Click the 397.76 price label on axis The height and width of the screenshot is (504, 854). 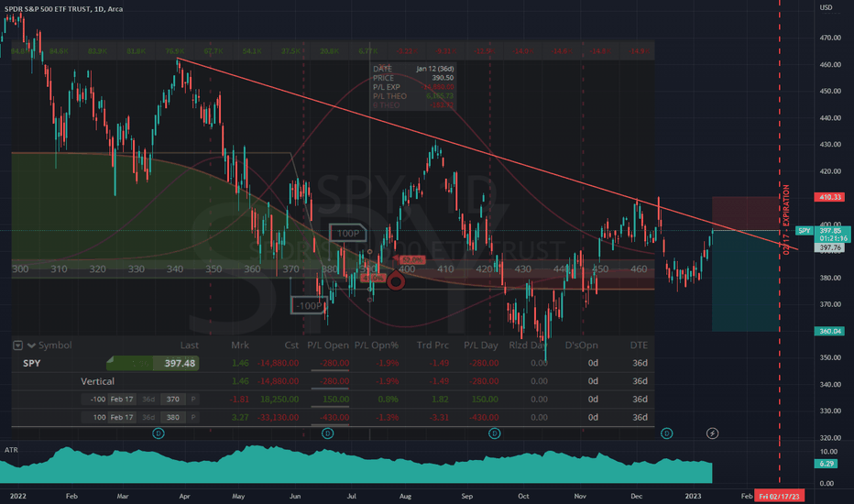click(829, 248)
